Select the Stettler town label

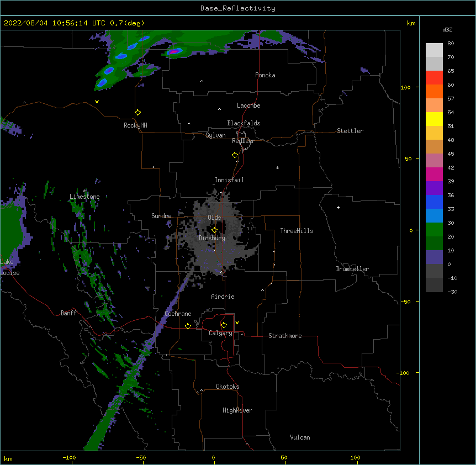[350, 131]
